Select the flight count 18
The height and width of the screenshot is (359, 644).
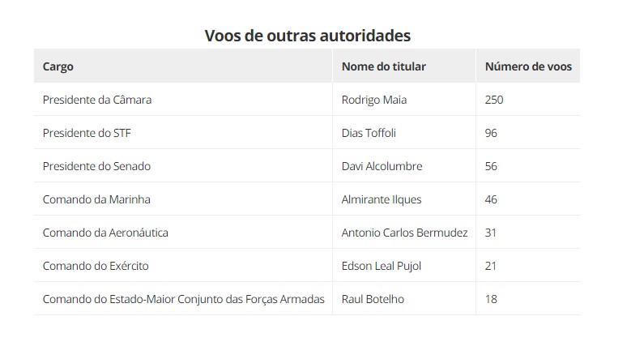[x=491, y=300]
